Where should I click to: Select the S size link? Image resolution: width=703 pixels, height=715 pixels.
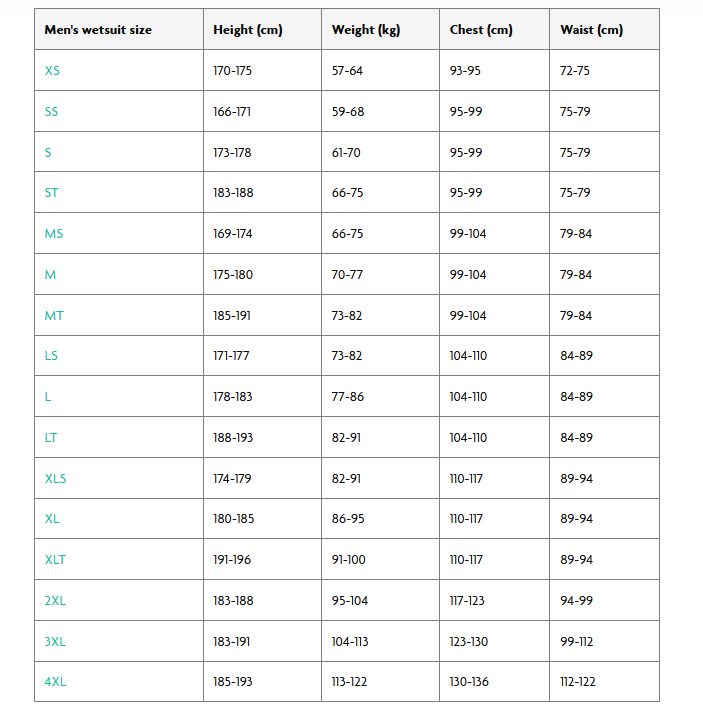[x=48, y=153]
